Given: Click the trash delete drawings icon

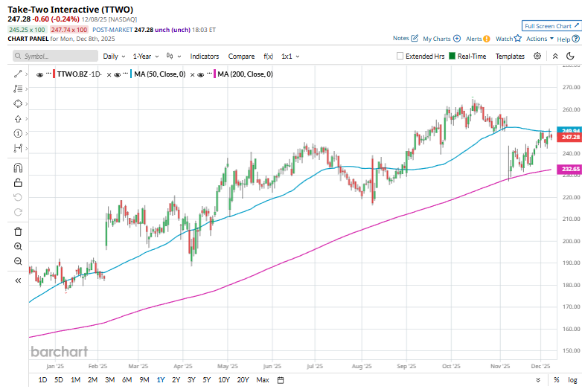Looking at the screenshot, I should click(x=18, y=231).
